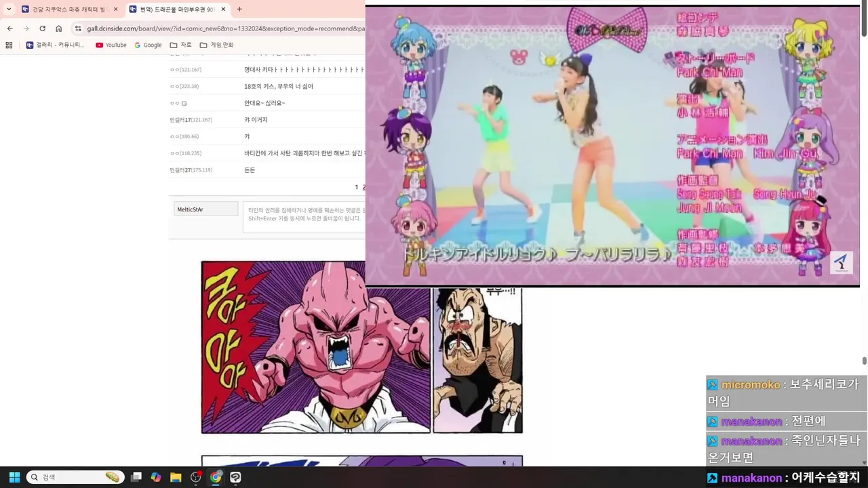Click commenter ㅇㅇ(118.235)
This screenshot has height=488, width=868.
(x=186, y=153)
